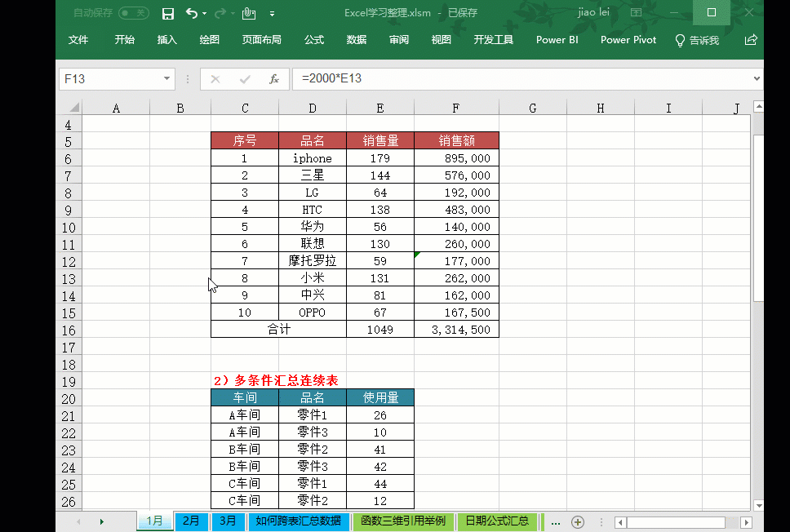Select the cell containing 895,000
This screenshot has height=532, width=790.
click(455, 157)
